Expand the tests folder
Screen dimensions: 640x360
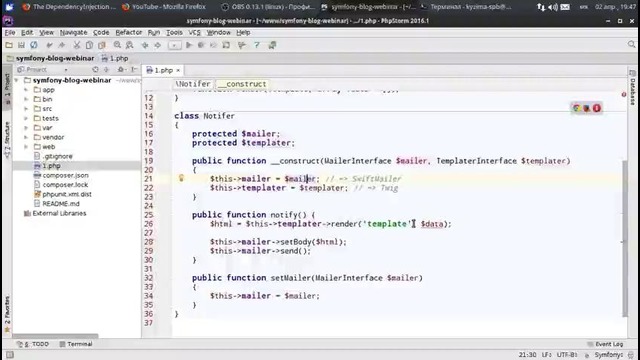26,118
